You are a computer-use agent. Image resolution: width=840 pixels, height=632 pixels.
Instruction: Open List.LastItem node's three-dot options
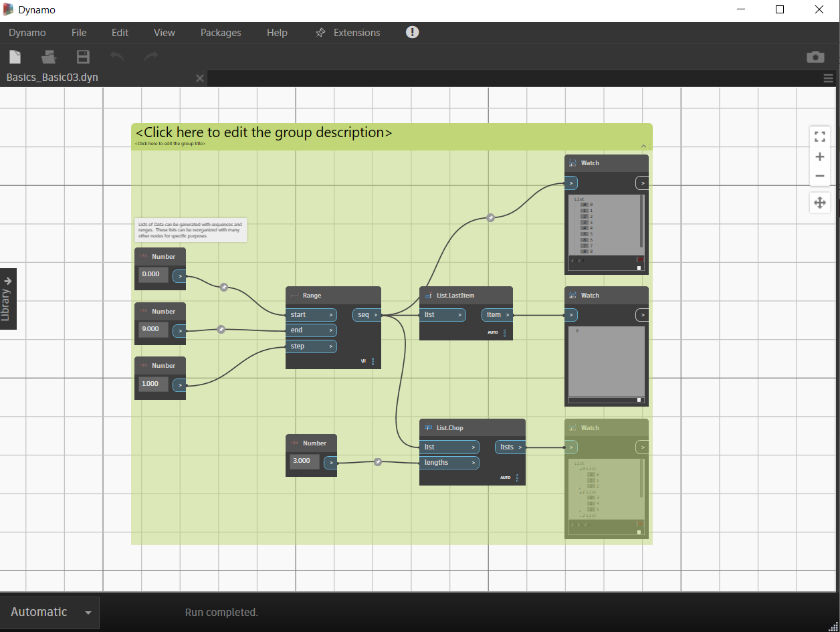pyautogui.click(x=504, y=332)
